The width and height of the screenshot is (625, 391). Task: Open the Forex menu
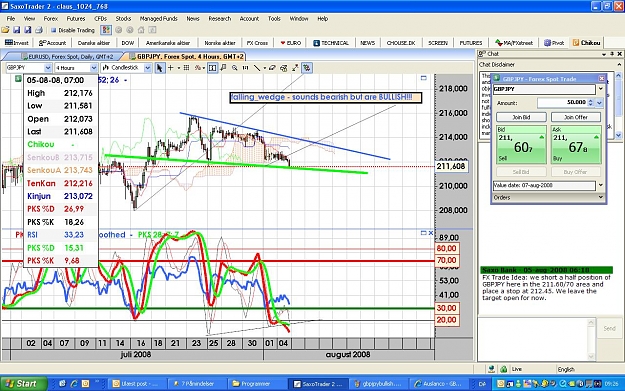pyautogui.click(x=51, y=18)
